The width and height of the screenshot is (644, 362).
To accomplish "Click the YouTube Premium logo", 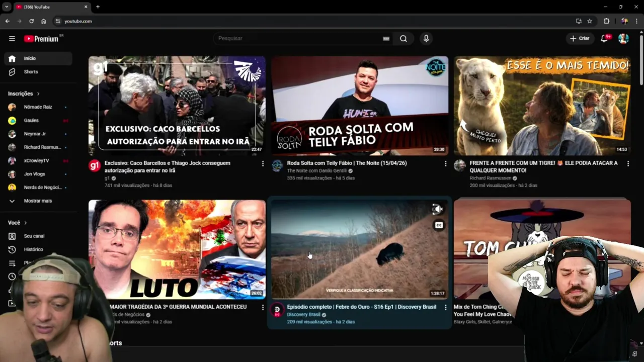I will 41,39.
